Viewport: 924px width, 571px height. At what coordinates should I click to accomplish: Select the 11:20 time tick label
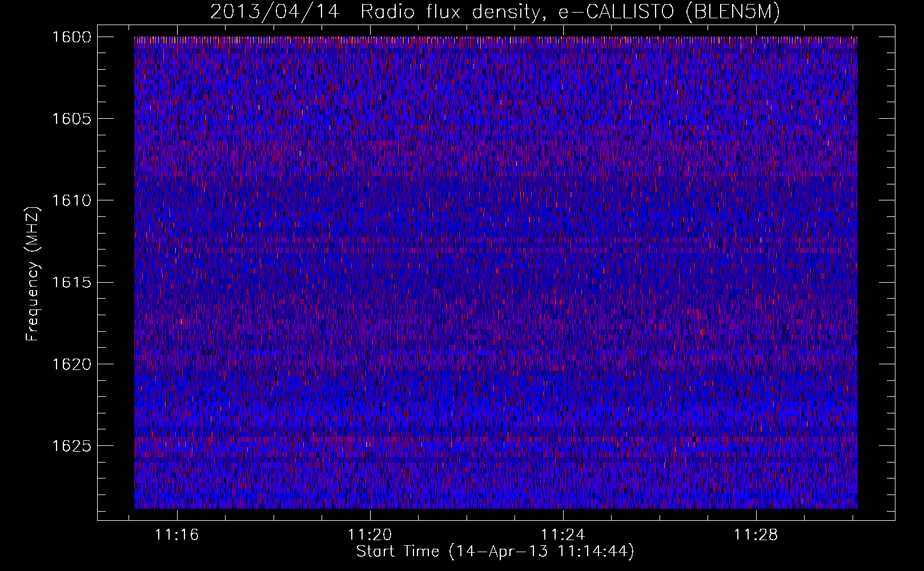click(370, 535)
